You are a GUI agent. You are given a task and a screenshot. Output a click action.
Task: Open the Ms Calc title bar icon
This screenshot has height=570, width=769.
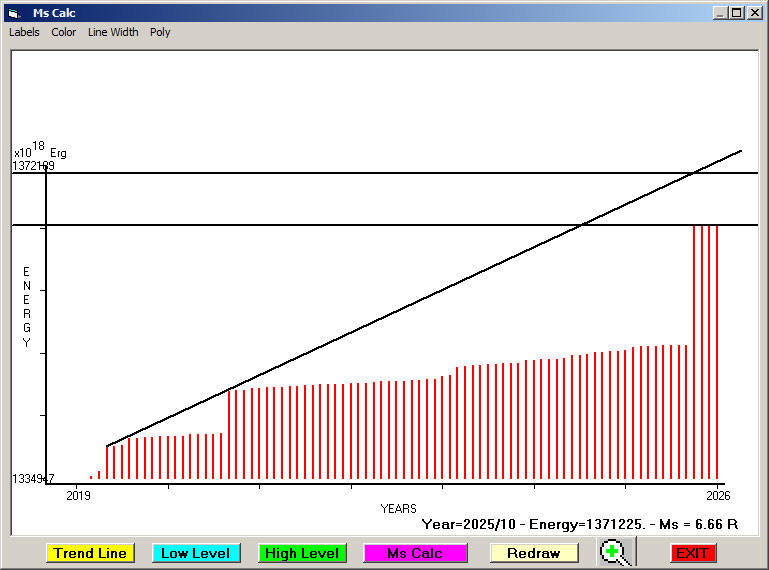click(13, 13)
